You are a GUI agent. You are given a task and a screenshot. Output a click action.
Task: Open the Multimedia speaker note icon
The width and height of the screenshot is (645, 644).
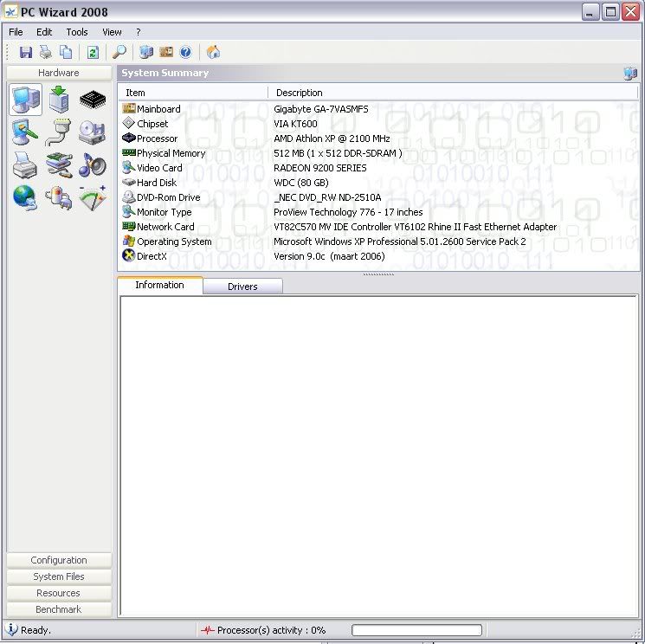coord(92,165)
